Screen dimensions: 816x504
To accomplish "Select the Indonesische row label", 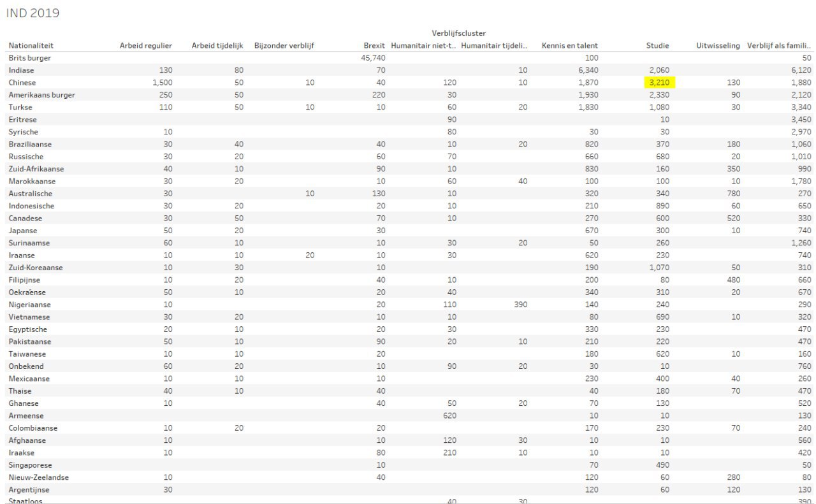I will coord(31,206).
